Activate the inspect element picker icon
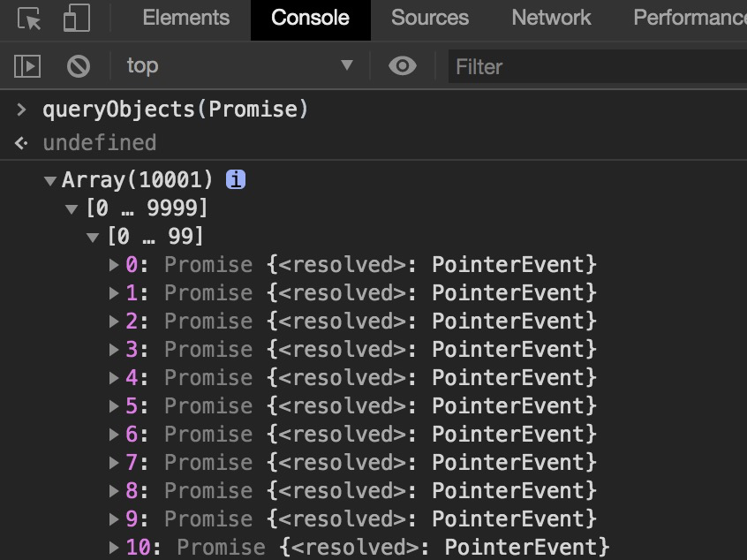 [x=29, y=19]
